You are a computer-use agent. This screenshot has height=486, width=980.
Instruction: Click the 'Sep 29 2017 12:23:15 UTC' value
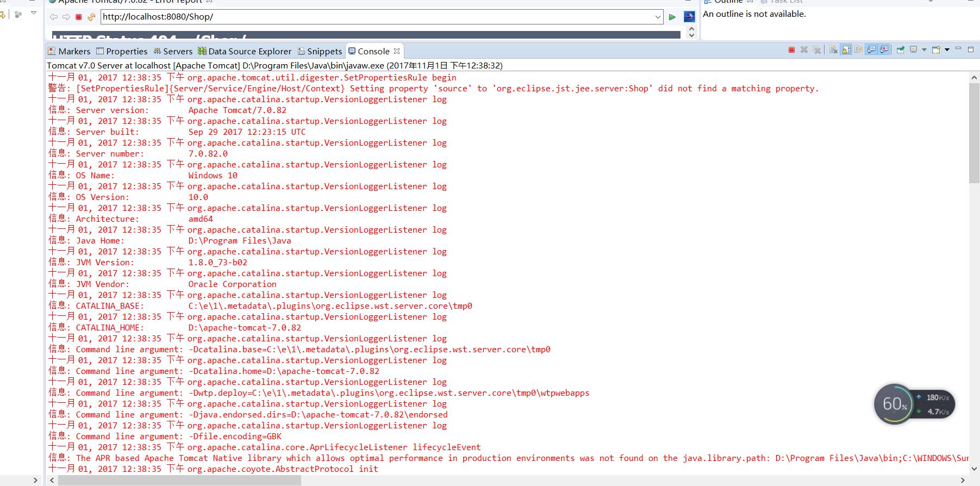tap(247, 132)
